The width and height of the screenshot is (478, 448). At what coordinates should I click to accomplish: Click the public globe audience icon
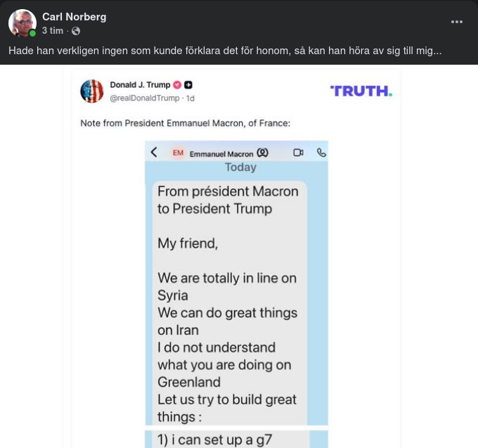pos(76,31)
